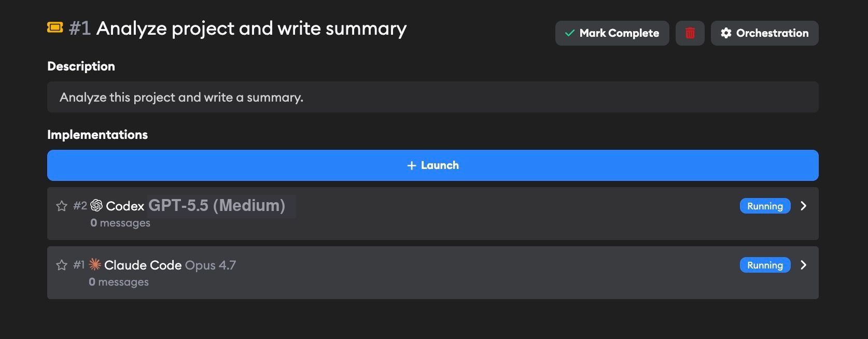Click the Claude Code starburst icon
Image resolution: width=868 pixels, height=339 pixels.
pos(95,264)
